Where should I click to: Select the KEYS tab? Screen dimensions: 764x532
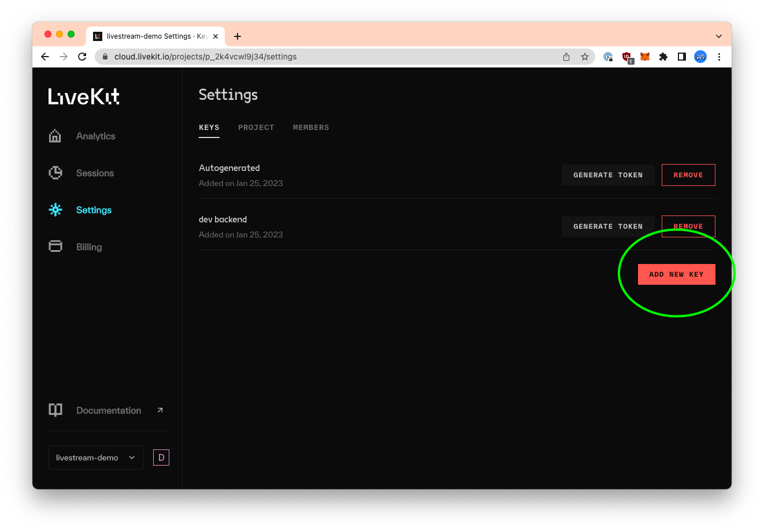(209, 128)
